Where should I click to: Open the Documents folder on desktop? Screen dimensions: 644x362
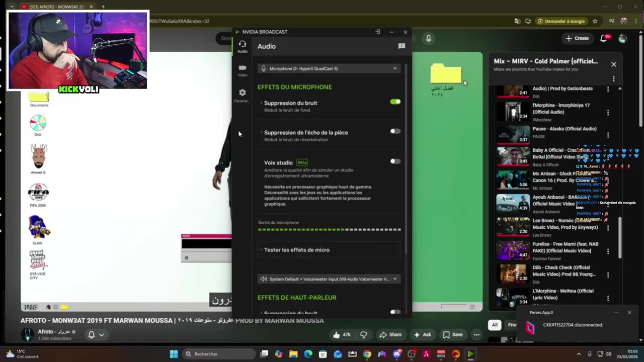pyautogui.click(x=39, y=99)
